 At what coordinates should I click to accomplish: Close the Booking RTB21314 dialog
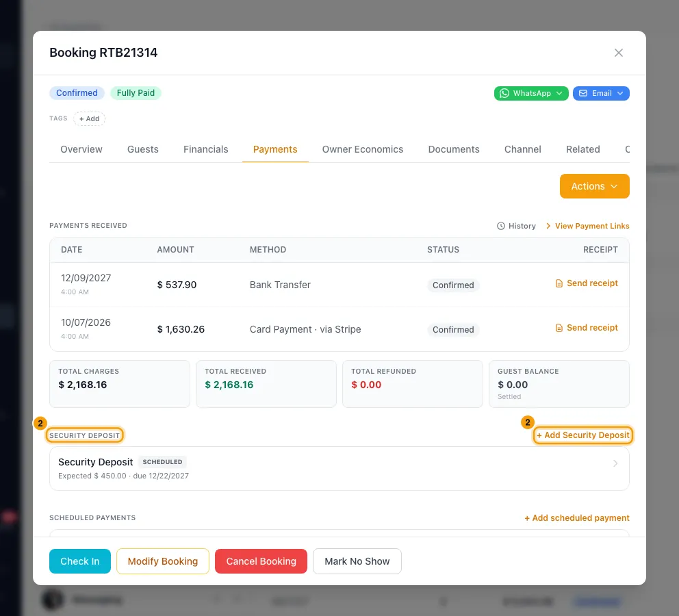(618, 53)
